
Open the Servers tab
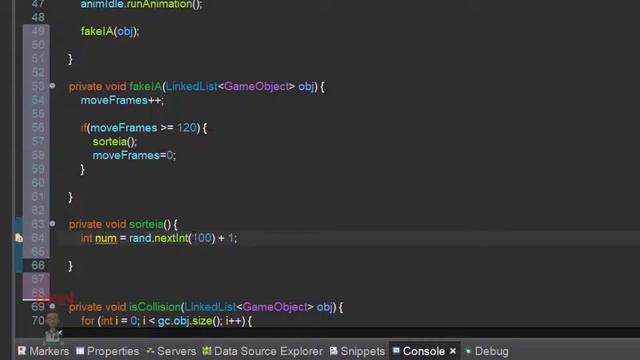(x=171, y=351)
